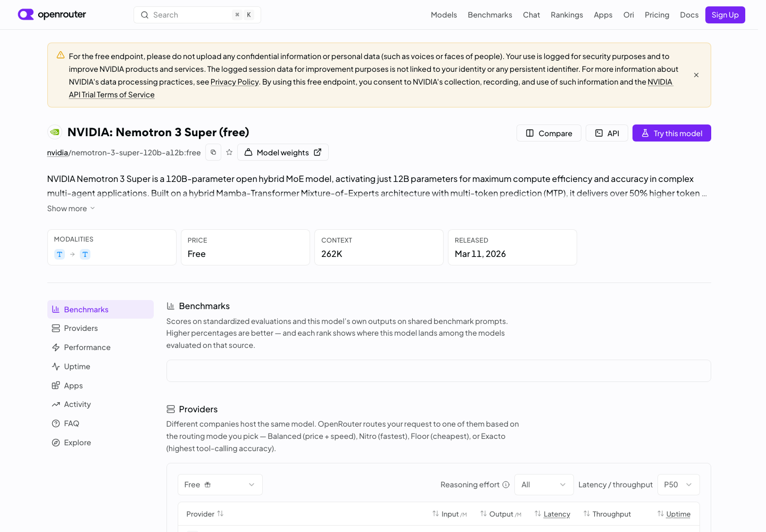Open Chat from the top navigation
766x532 pixels.
pos(531,15)
